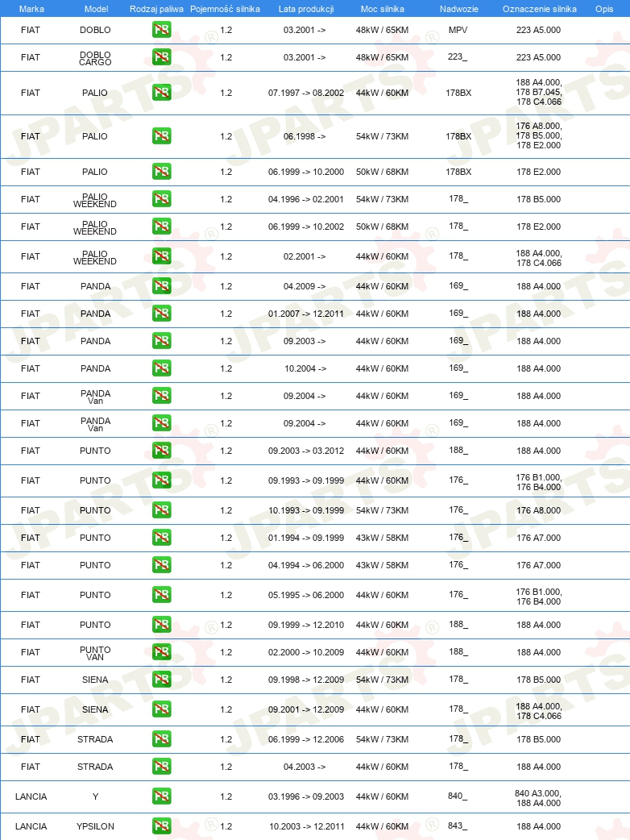Click the Pojemność silnika column header
630x840 pixels.
[x=226, y=9]
